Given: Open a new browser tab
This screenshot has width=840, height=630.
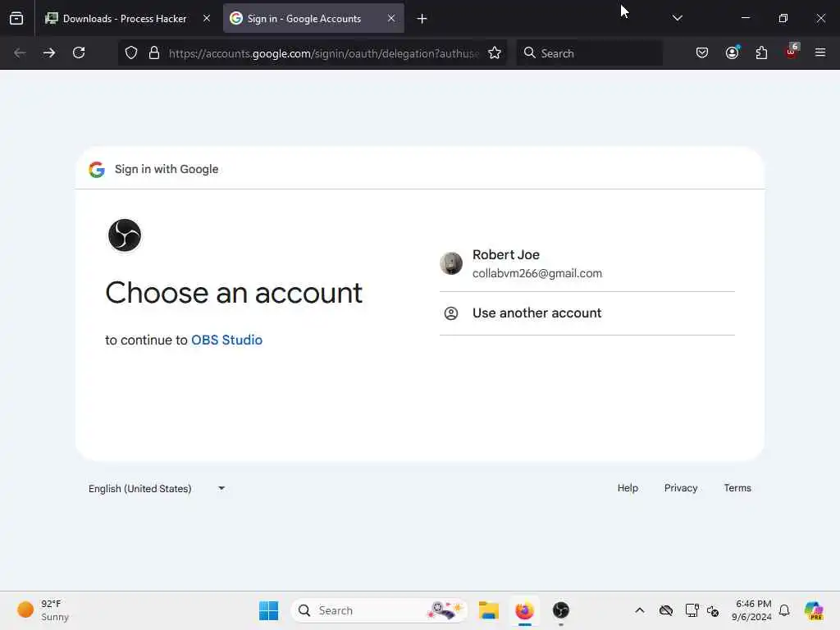Looking at the screenshot, I should [422, 19].
